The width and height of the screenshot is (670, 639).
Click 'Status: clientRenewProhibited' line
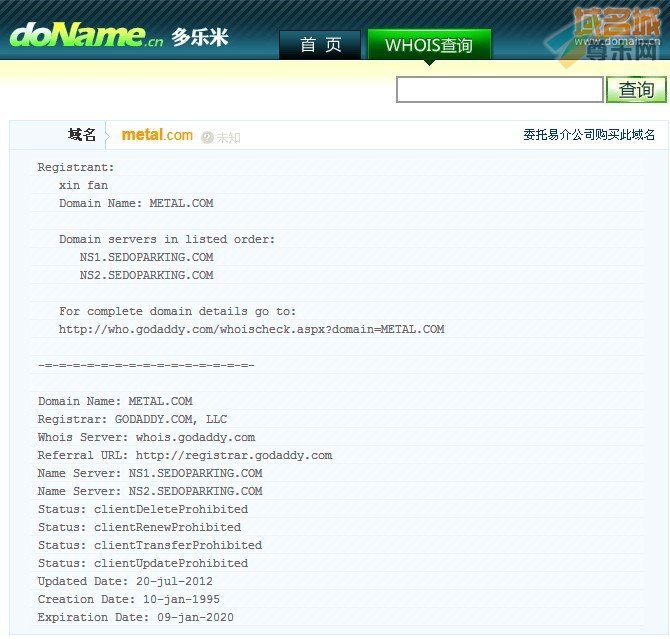point(139,527)
